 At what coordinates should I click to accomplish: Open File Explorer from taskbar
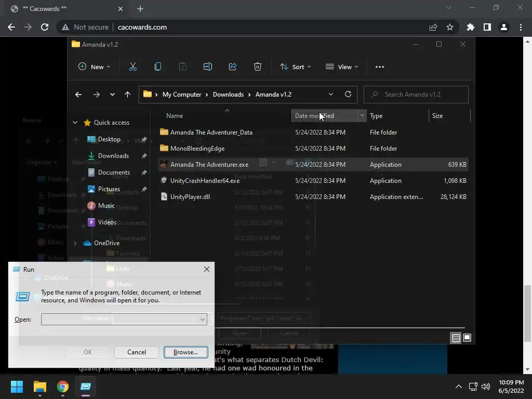pyautogui.click(x=39, y=387)
